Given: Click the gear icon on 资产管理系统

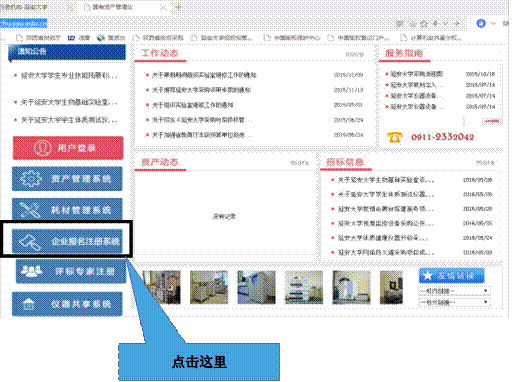Looking at the screenshot, I should [31, 179].
